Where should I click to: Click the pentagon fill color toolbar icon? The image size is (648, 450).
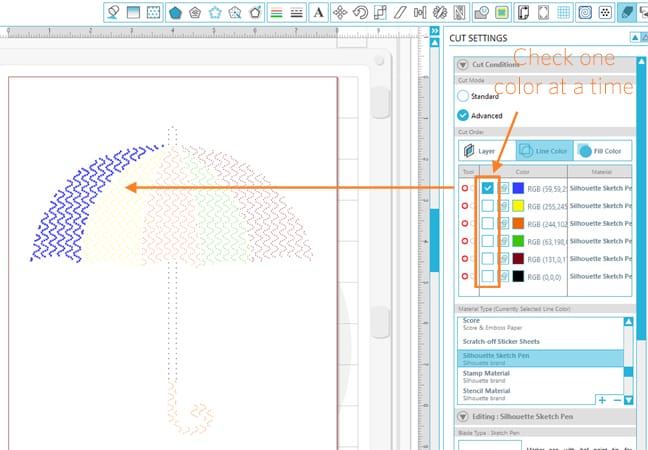click(x=176, y=12)
